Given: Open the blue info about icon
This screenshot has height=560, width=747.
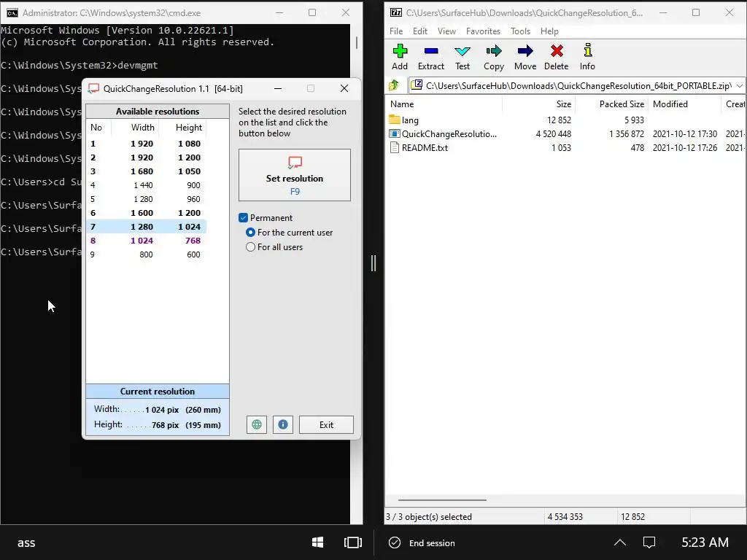Looking at the screenshot, I should (x=283, y=425).
